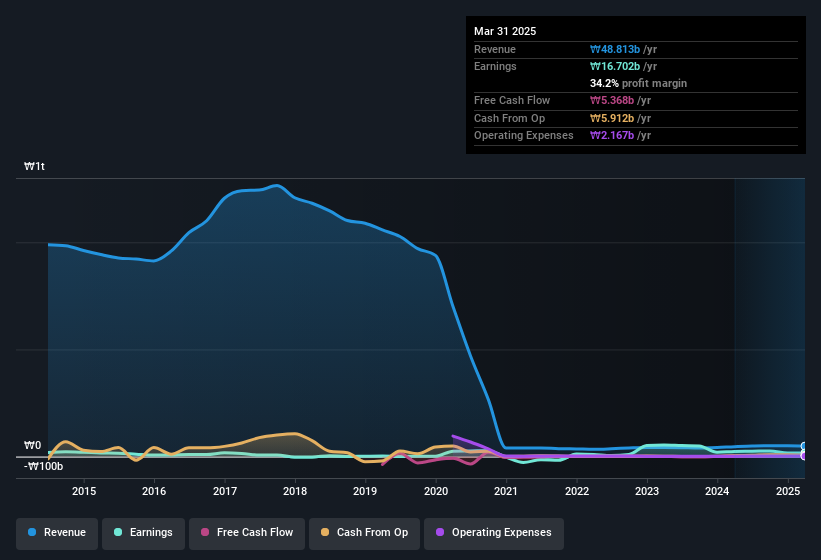The height and width of the screenshot is (560, 821).
Task: Click the ₩5.912b cash from op value
Action: (x=612, y=118)
